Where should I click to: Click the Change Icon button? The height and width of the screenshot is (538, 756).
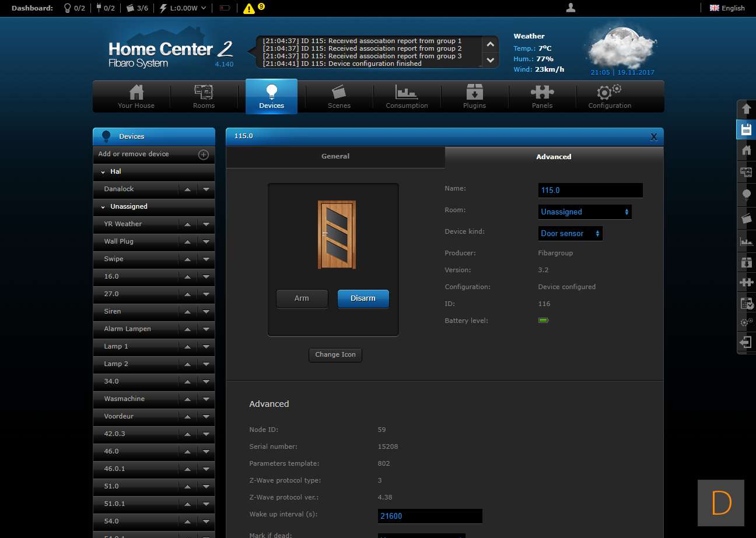click(335, 354)
